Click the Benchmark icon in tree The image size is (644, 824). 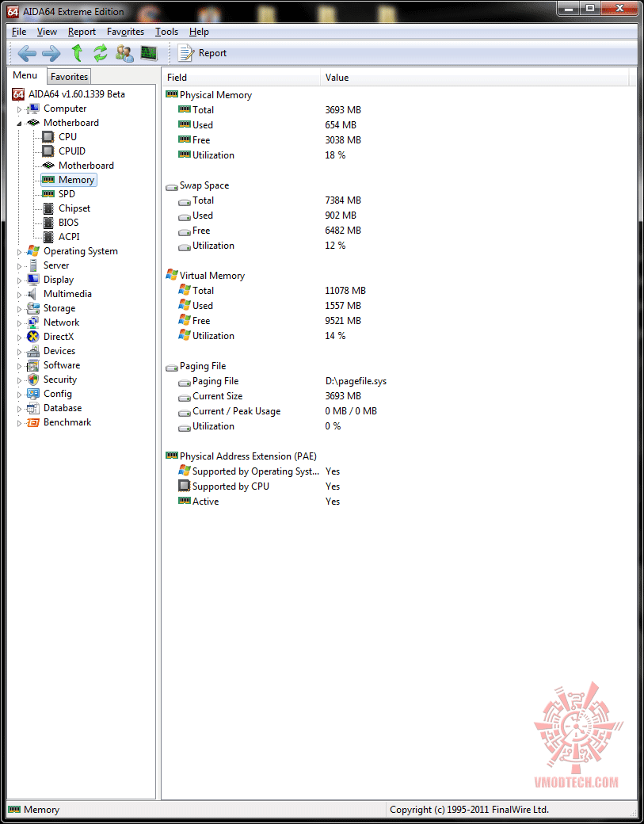(33, 422)
